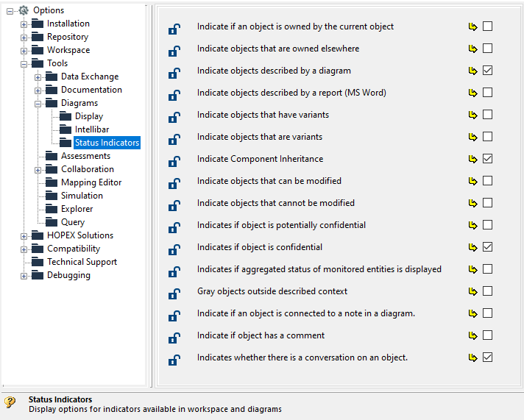This screenshot has width=524, height=420.
Task: Click lock icon for 'Indicate objects that have variants'
Action: (x=174, y=117)
